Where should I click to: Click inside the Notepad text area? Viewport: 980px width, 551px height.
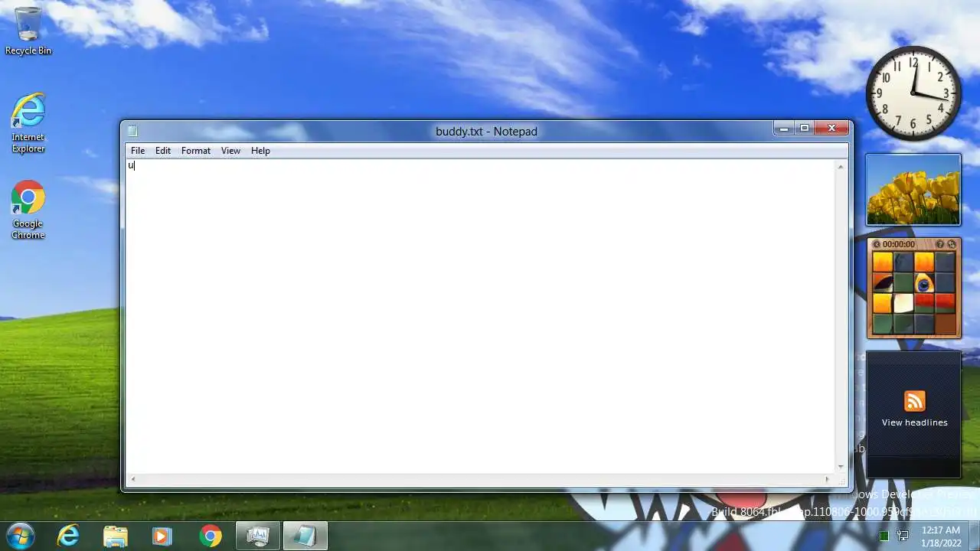coord(480,315)
